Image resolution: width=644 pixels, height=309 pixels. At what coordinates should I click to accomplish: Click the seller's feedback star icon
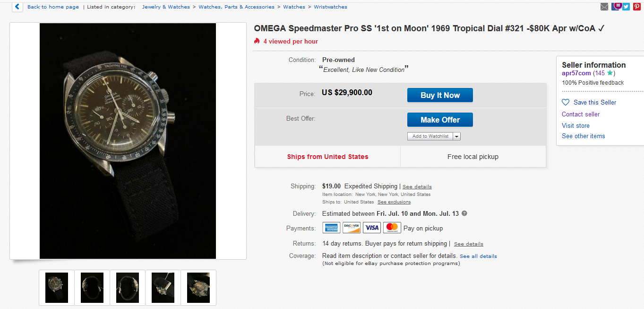tap(610, 73)
